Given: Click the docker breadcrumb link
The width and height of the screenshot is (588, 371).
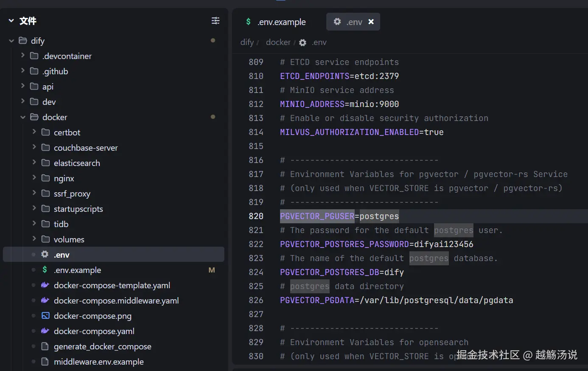Looking at the screenshot, I should coord(278,42).
